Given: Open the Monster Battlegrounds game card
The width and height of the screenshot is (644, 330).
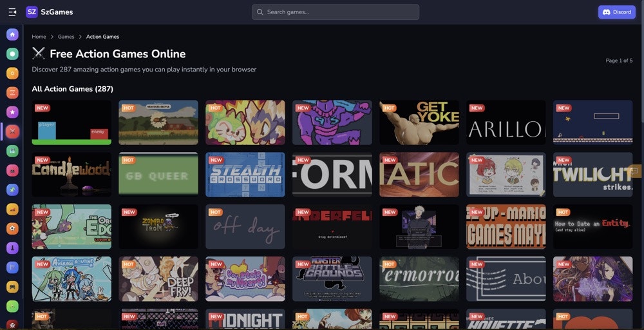Looking at the screenshot, I should 332,279.
